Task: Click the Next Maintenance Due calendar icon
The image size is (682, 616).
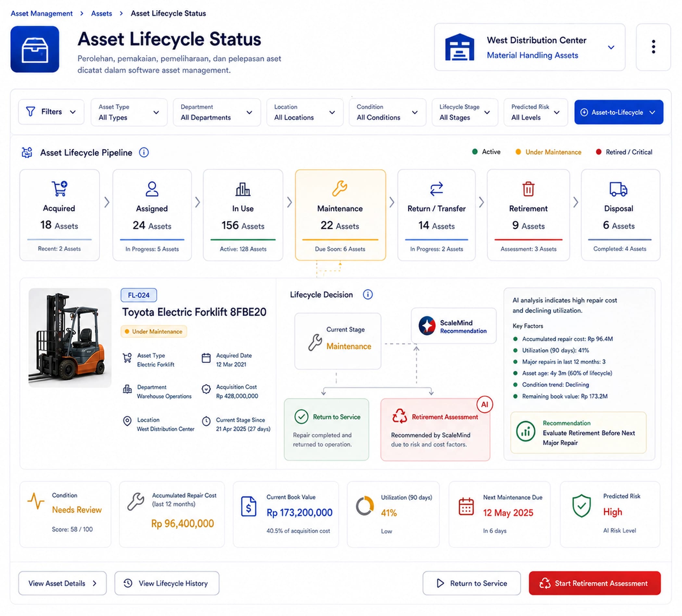Action: click(466, 507)
